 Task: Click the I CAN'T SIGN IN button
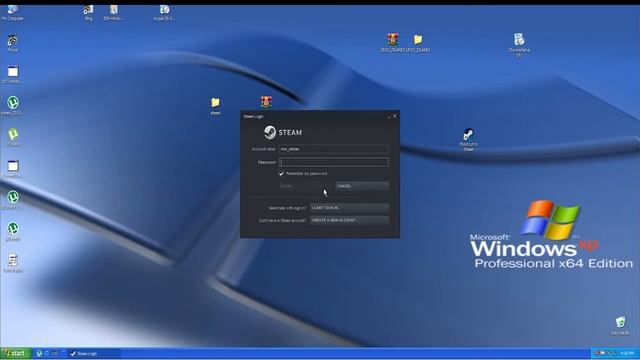point(349,208)
